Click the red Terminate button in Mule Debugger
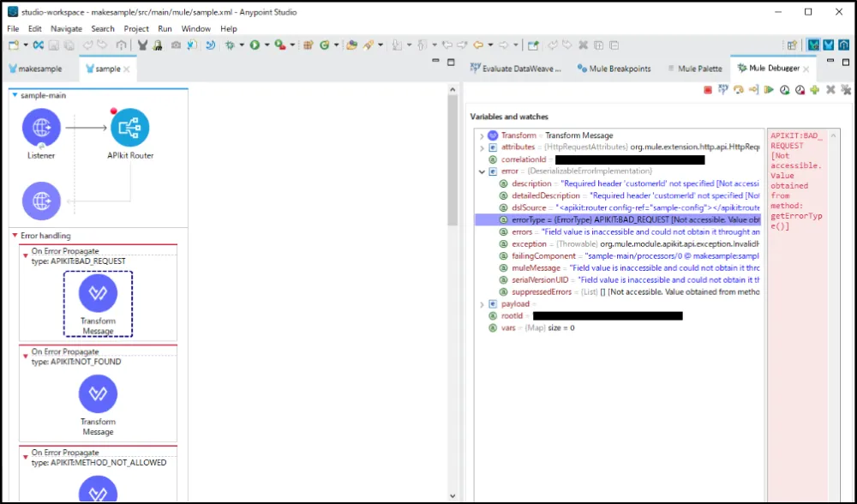Screen dimensions: 857x504 pyautogui.click(x=708, y=90)
